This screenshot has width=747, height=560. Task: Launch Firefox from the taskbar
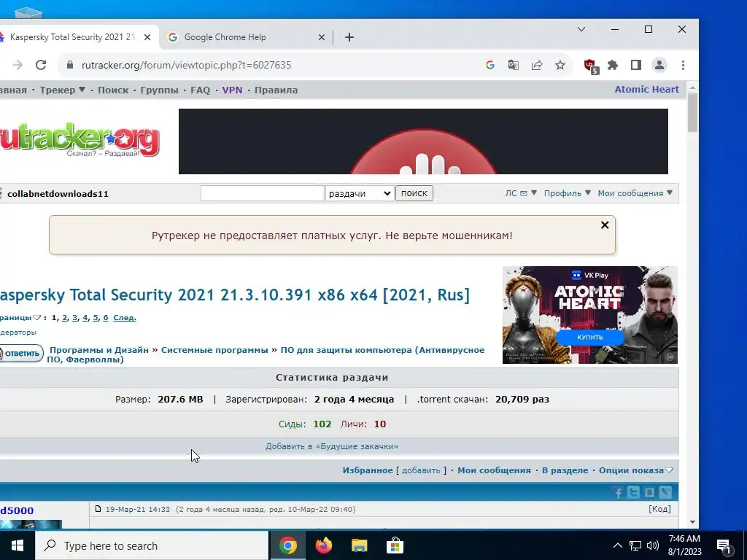coord(323,545)
